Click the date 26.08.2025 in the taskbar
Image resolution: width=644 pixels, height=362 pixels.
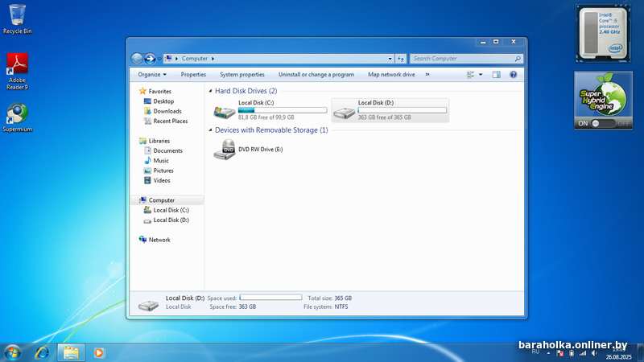tap(618, 357)
